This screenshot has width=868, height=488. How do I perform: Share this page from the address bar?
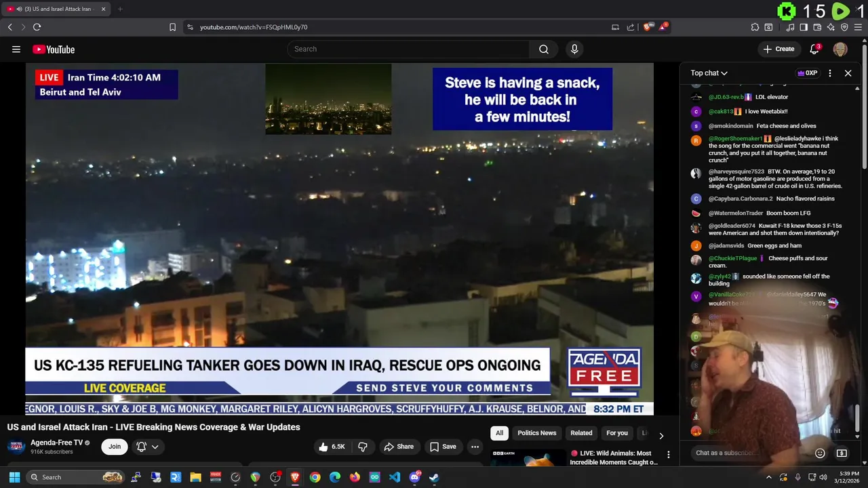click(x=631, y=27)
